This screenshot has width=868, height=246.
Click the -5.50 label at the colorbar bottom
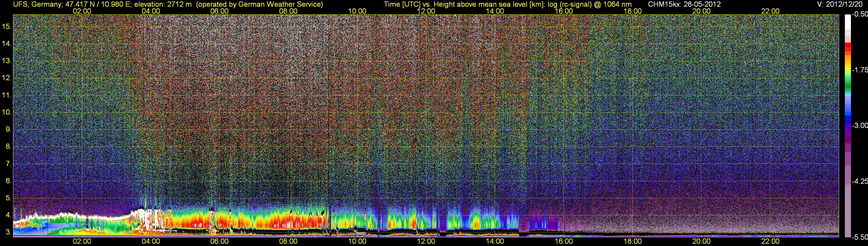[860, 237]
